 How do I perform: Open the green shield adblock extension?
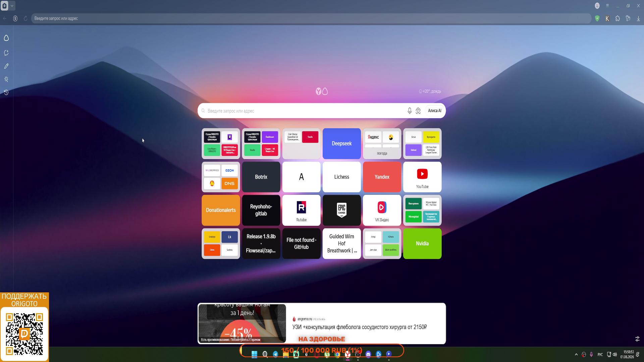[x=597, y=18]
